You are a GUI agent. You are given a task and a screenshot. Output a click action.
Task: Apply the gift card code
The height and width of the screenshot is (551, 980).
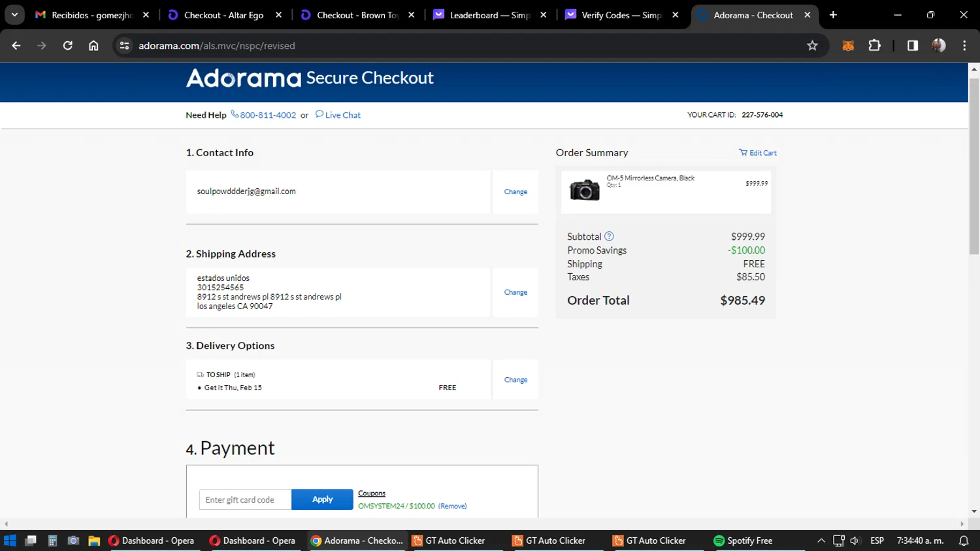(322, 499)
